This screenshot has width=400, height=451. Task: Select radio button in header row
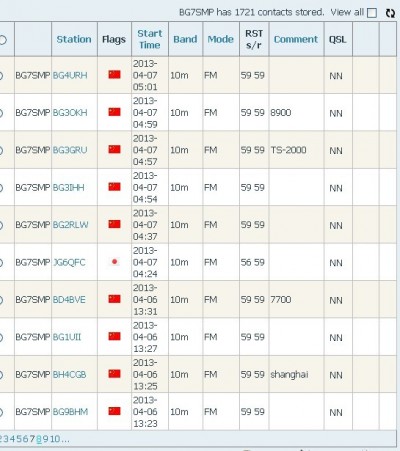coord(2,40)
